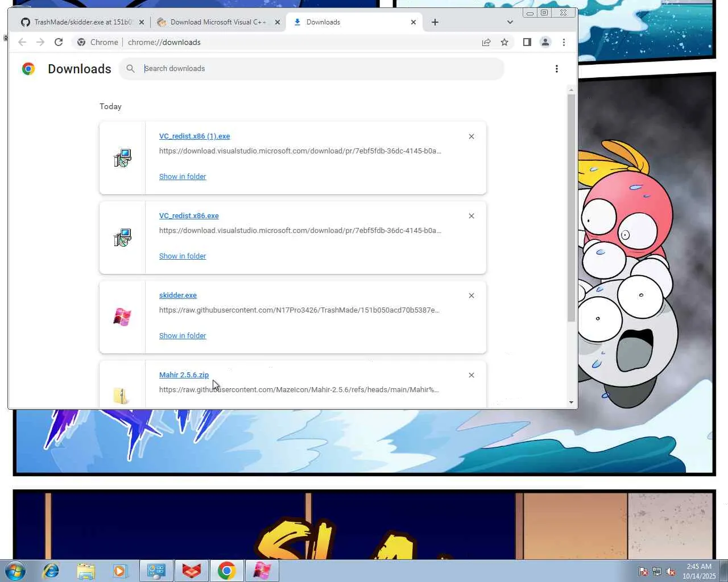The width and height of the screenshot is (728, 582).
Task: Open the Mahir 2.5.6.zip file link
Action: (x=184, y=375)
